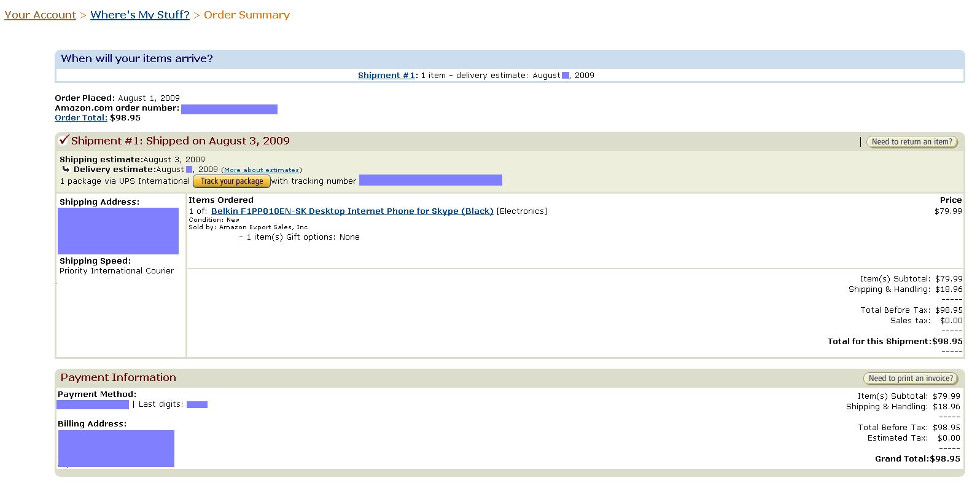The width and height of the screenshot is (980, 483).
Task: Click 'Sold by: Amazon Export Sales, Inc.' text
Action: [x=249, y=227]
